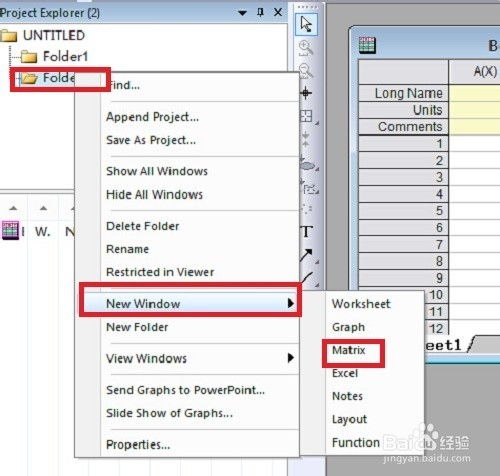Open Project Explorer panel dropdown arrow
Viewport: 500px width, 476px height.
[x=242, y=13]
